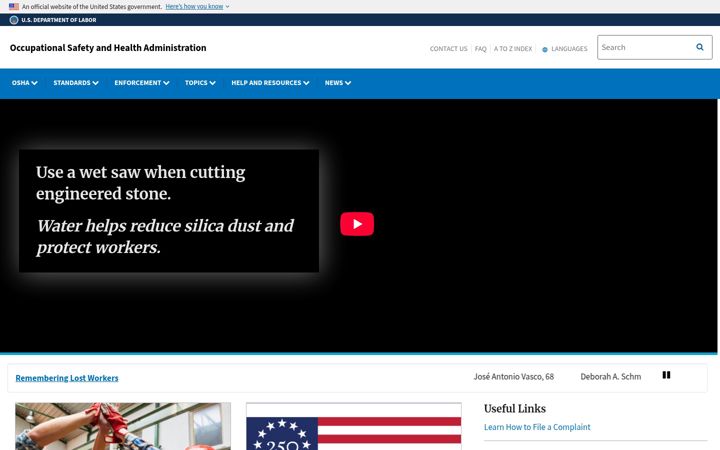Open the Contact Us link
720x450 pixels.
tap(448, 49)
